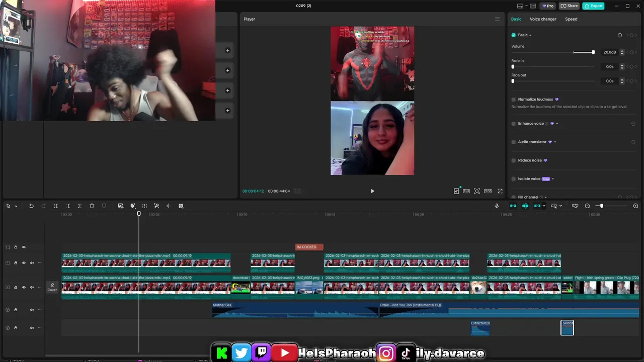
Task: Enter full screen preview
Action: 500,191
